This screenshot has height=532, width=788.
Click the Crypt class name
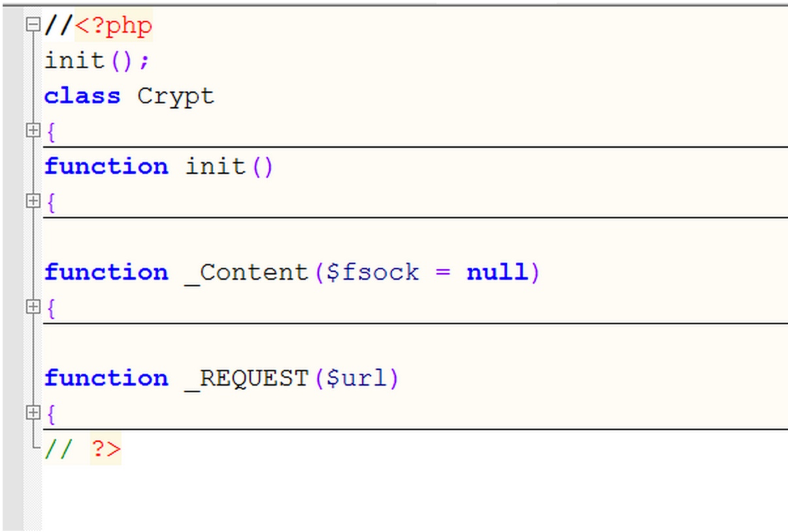[176, 97]
